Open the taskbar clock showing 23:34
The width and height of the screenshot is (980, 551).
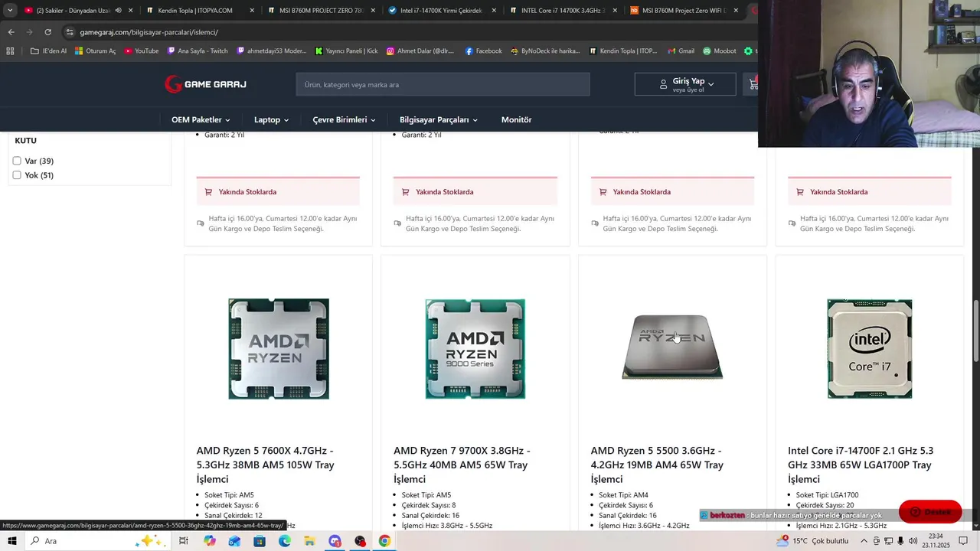(x=936, y=541)
